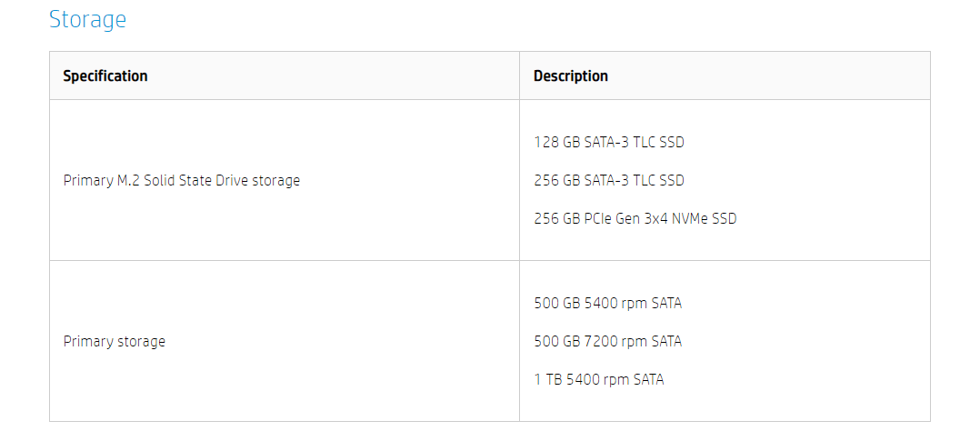
Task: Select the Specification column header
Action: [x=105, y=75]
